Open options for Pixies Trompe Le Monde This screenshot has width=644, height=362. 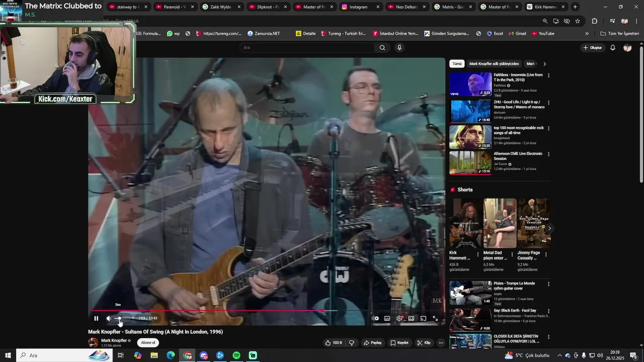[x=548, y=284]
